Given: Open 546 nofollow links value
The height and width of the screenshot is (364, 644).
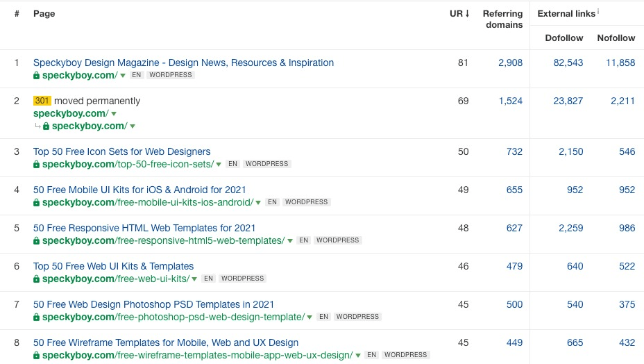Looking at the screenshot, I should click(627, 151).
